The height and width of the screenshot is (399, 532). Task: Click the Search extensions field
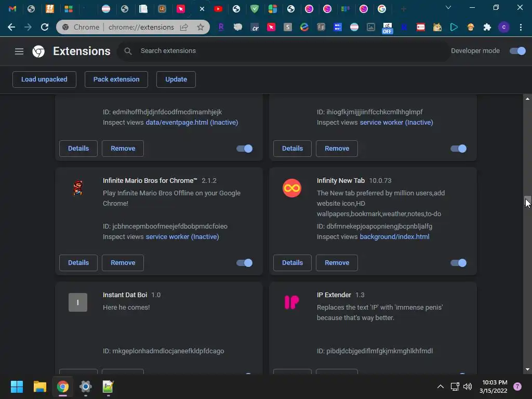(284, 51)
